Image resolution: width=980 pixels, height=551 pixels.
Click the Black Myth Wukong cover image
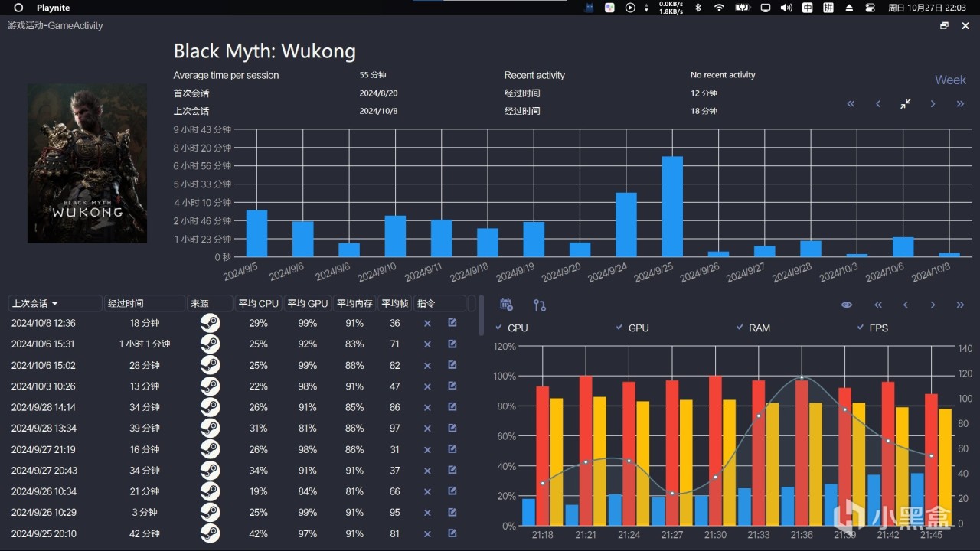pyautogui.click(x=87, y=163)
